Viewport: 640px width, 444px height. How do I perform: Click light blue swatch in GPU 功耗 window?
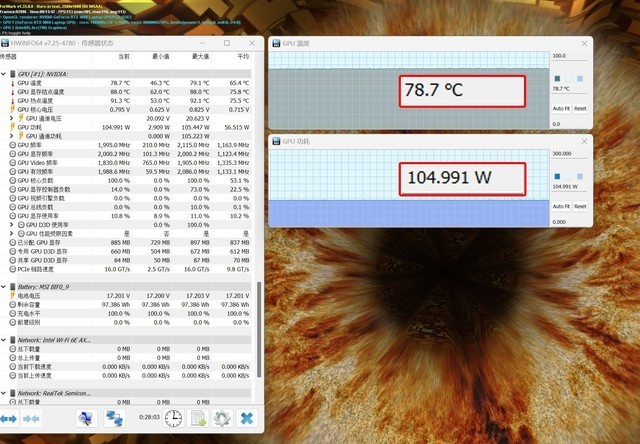click(580, 176)
